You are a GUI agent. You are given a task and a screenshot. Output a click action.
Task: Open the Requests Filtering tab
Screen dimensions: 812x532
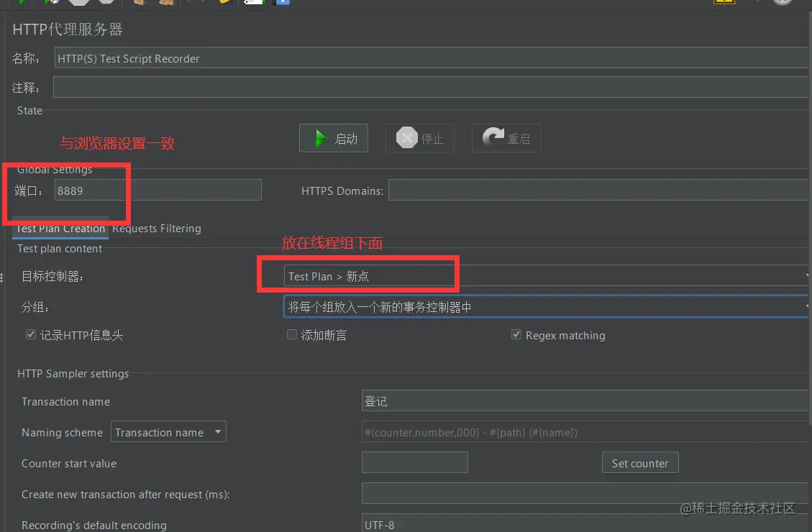click(156, 228)
